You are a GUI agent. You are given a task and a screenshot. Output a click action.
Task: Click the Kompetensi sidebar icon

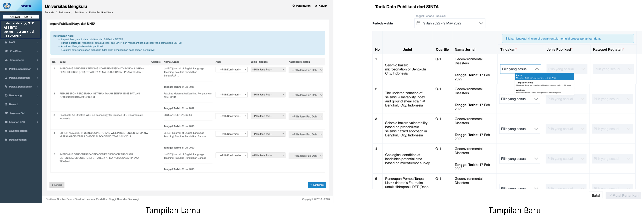pos(6,60)
